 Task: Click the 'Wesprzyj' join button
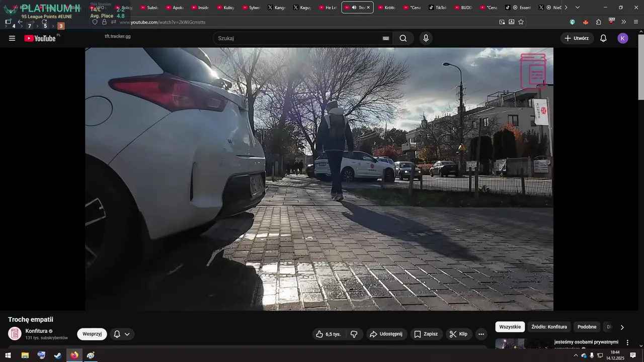click(92, 334)
